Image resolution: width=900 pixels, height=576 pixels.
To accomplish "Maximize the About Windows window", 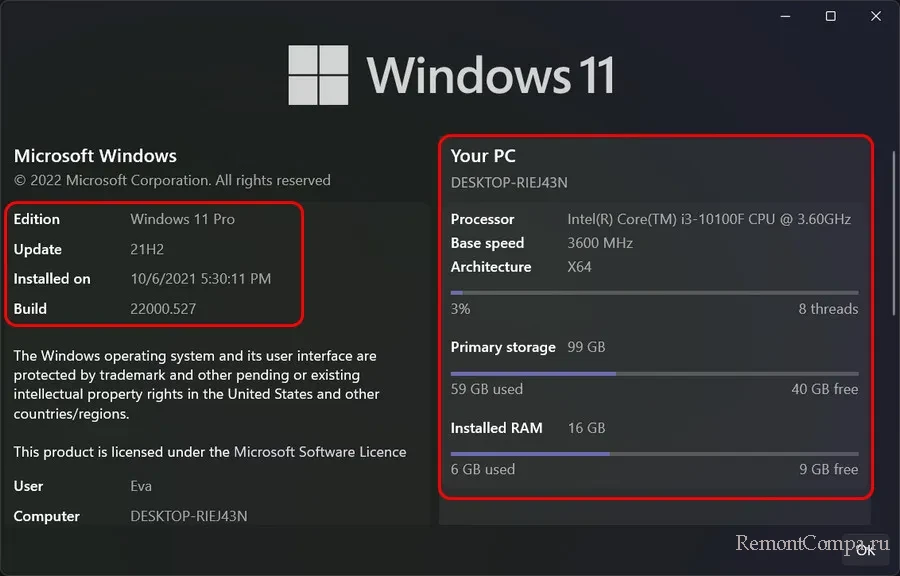I will [x=830, y=16].
